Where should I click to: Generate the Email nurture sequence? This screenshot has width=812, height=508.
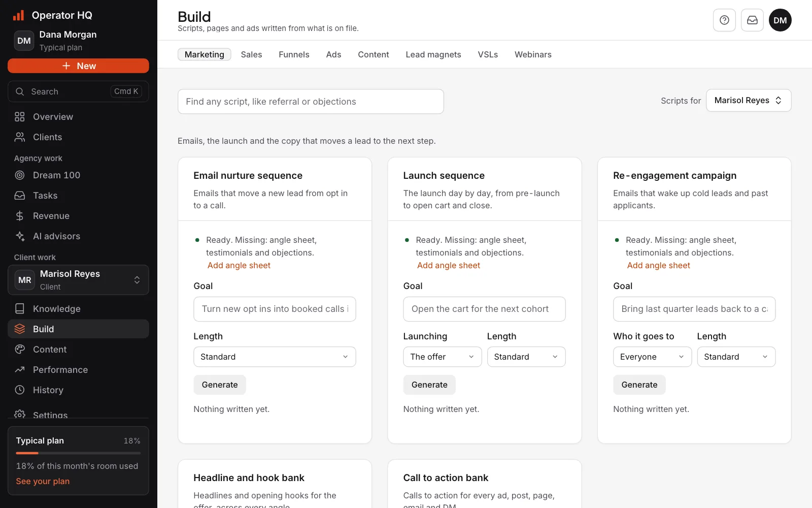coord(220,385)
